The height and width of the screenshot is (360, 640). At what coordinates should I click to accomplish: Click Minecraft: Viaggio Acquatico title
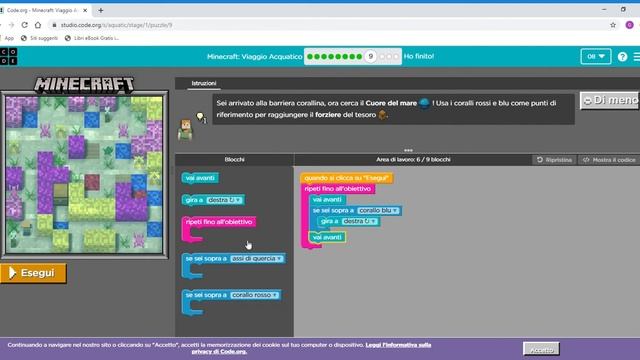(254, 56)
